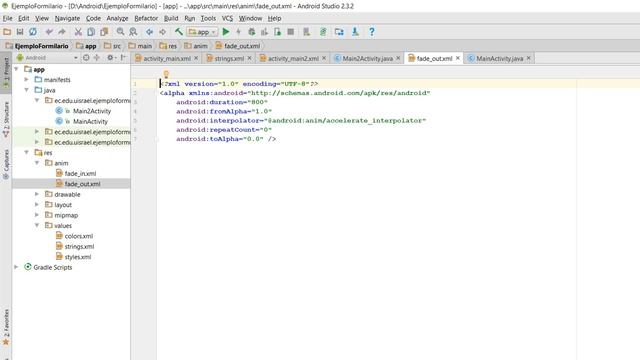
Task: Open the Refactor menu
Action: (x=146, y=18)
